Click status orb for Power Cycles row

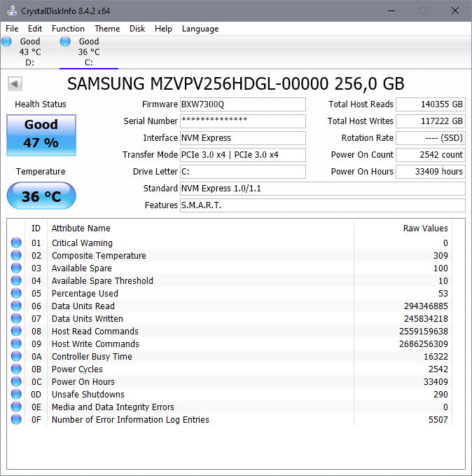(x=16, y=369)
